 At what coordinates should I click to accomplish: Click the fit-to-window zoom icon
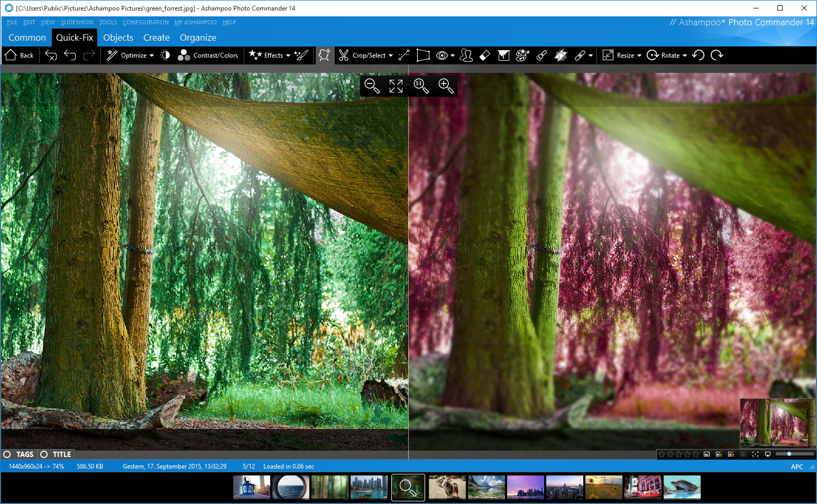pos(396,86)
